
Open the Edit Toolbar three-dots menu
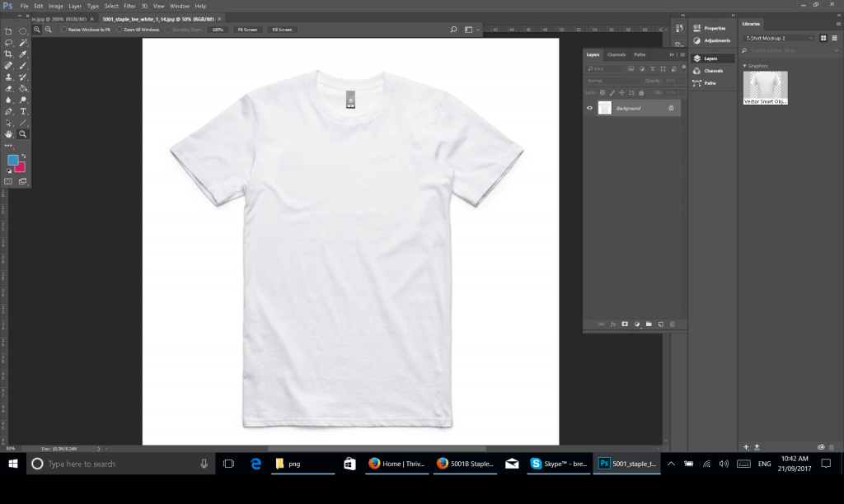[8, 146]
